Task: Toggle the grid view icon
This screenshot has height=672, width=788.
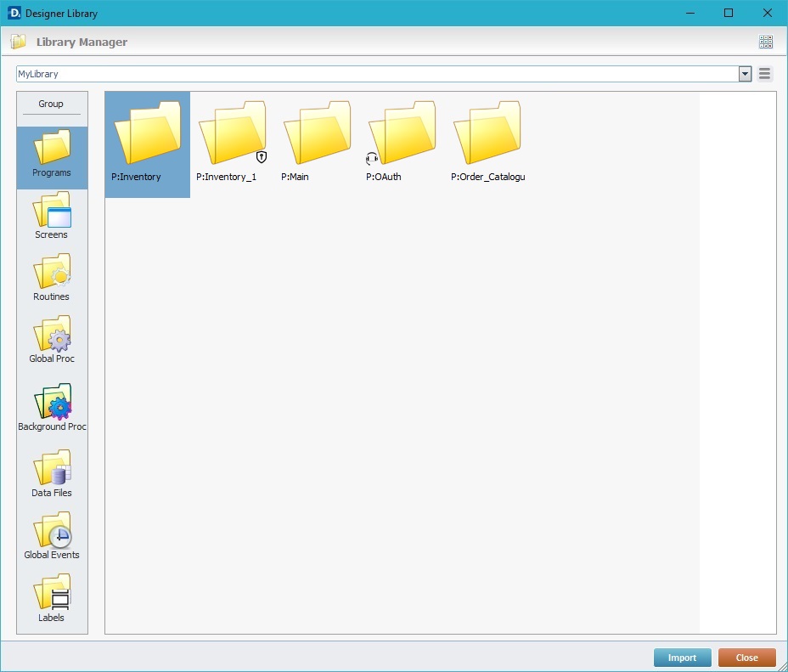Action: [766, 42]
